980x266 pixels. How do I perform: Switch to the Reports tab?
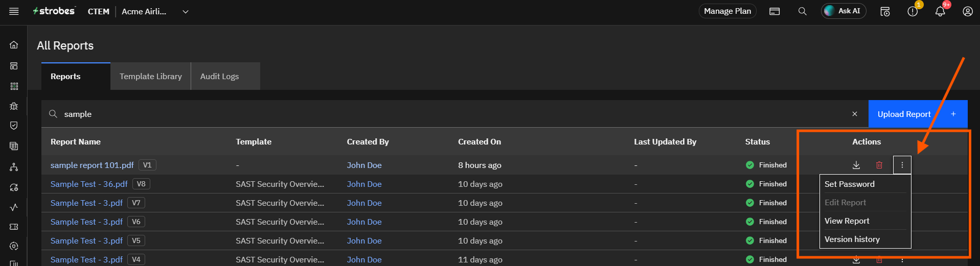[x=76, y=77]
